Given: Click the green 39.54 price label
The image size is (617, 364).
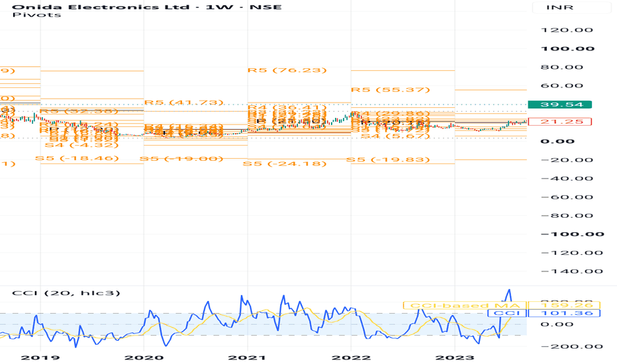Looking at the screenshot, I should (559, 105).
